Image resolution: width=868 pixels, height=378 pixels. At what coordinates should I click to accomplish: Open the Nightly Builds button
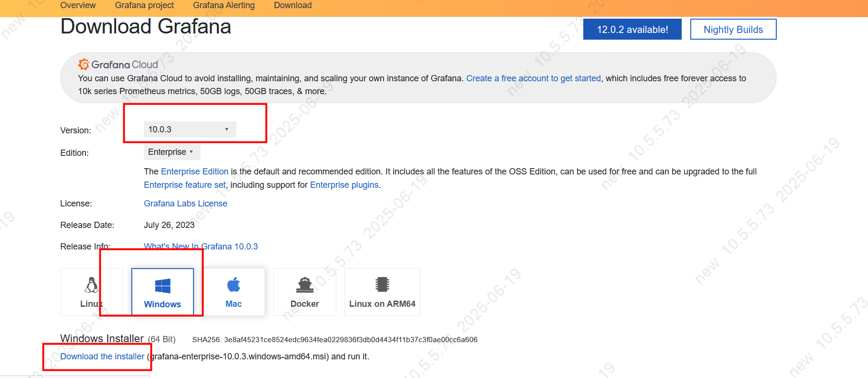pyautogui.click(x=733, y=30)
